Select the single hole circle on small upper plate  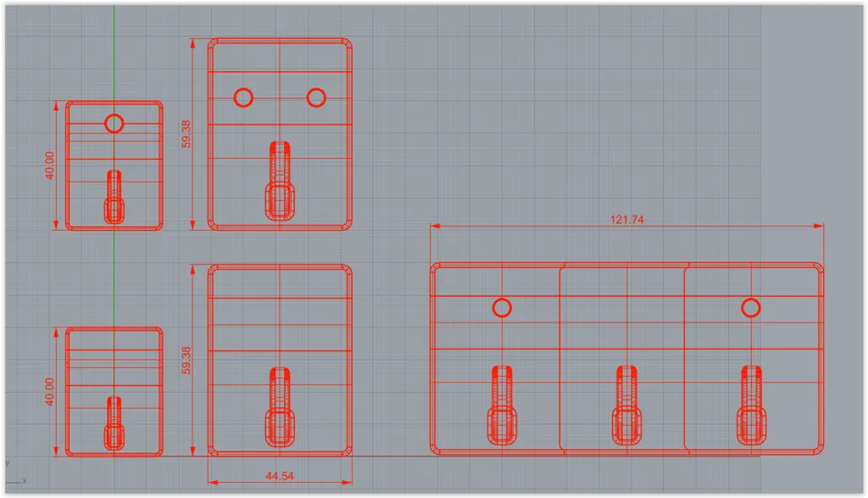click(x=114, y=123)
